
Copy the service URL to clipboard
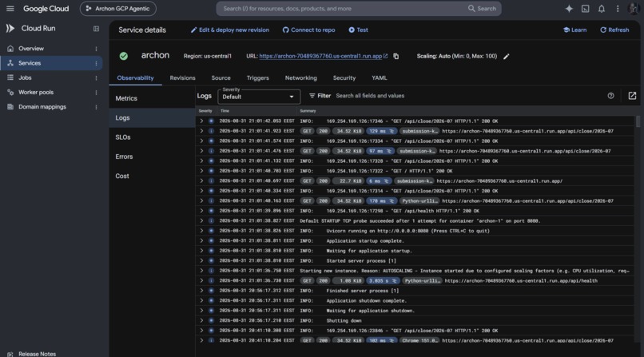pos(396,56)
